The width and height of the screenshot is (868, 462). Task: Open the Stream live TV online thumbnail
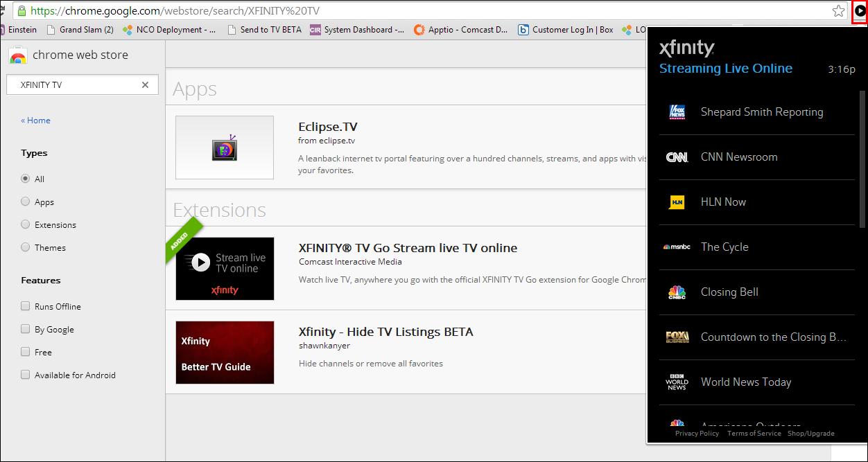point(225,269)
